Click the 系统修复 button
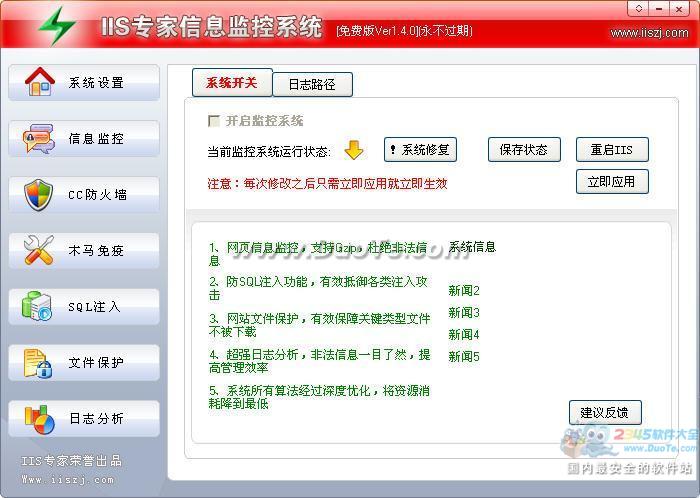The width and height of the screenshot is (700, 498). (419, 150)
